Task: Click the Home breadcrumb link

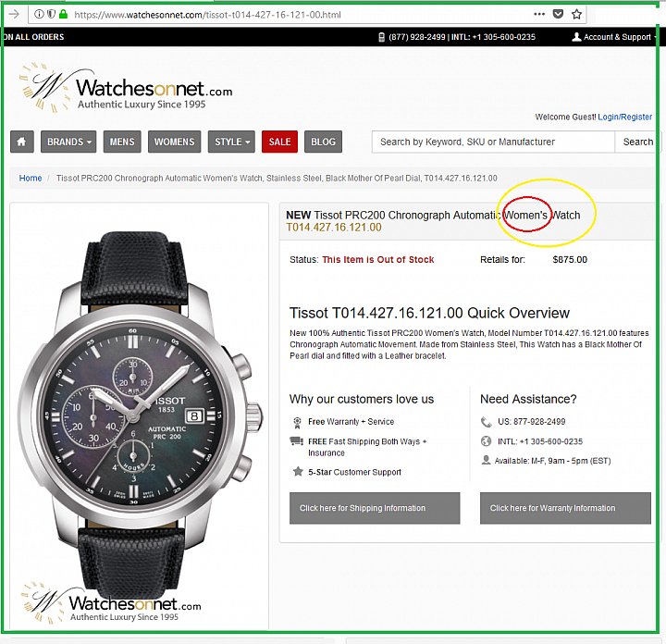Action: [x=31, y=178]
